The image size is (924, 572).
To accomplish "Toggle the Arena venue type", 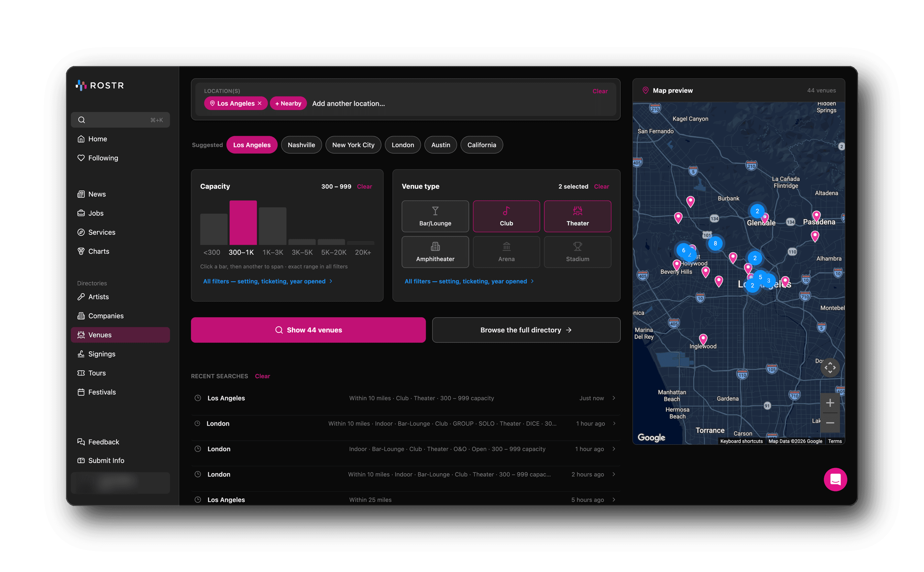I will pos(506,252).
